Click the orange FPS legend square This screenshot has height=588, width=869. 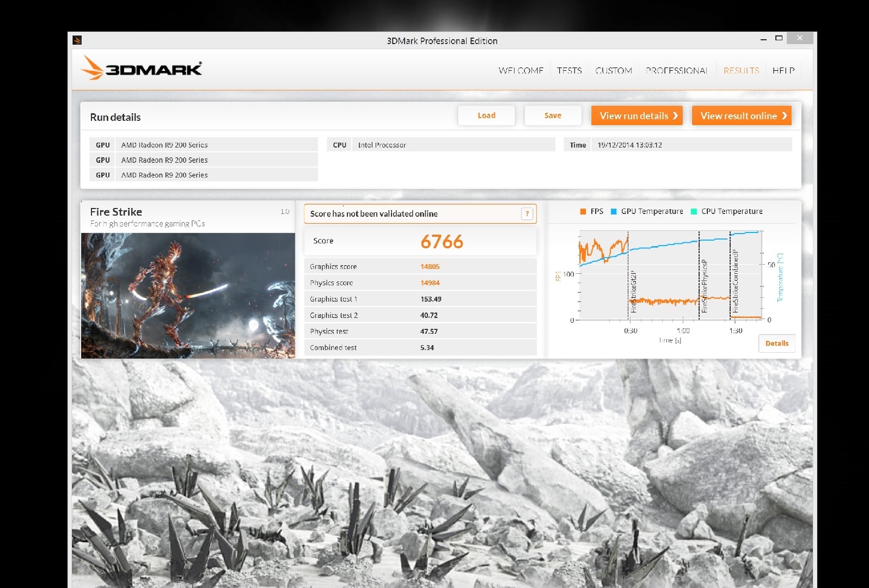583,211
